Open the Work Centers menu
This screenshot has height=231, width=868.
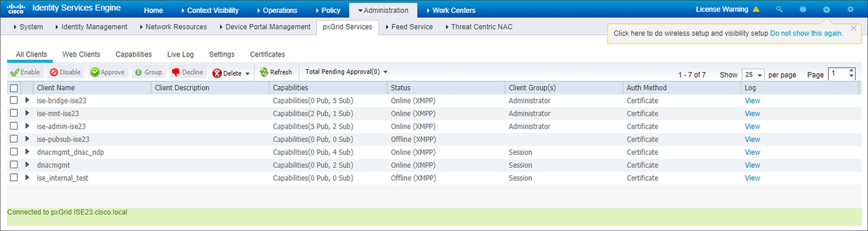pyautogui.click(x=451, y=10)
